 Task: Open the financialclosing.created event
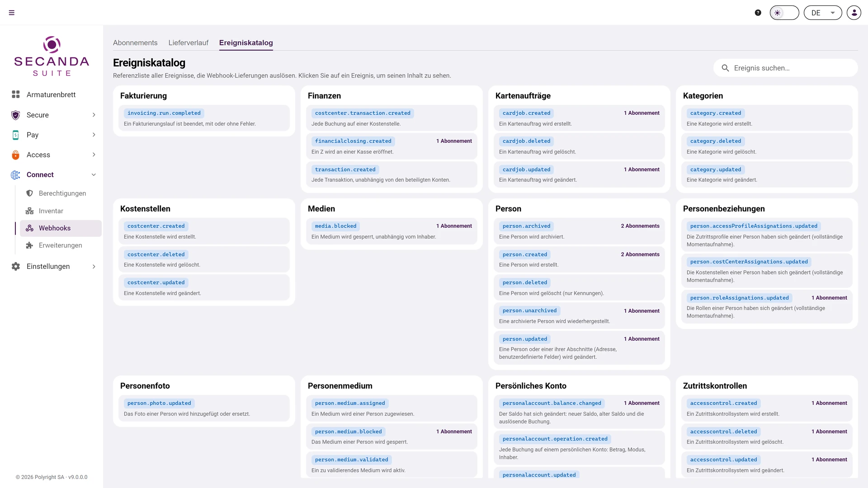[392, 146]
